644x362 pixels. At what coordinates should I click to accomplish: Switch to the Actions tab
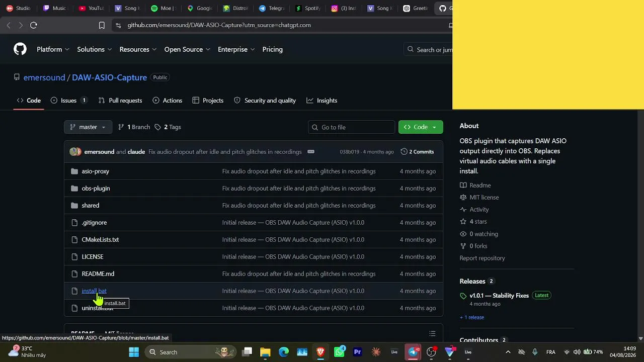coord(168,101)
